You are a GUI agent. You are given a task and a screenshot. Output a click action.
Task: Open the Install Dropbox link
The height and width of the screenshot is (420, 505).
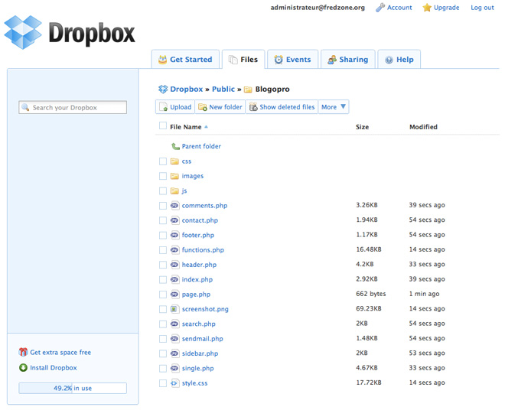point(54,367)
